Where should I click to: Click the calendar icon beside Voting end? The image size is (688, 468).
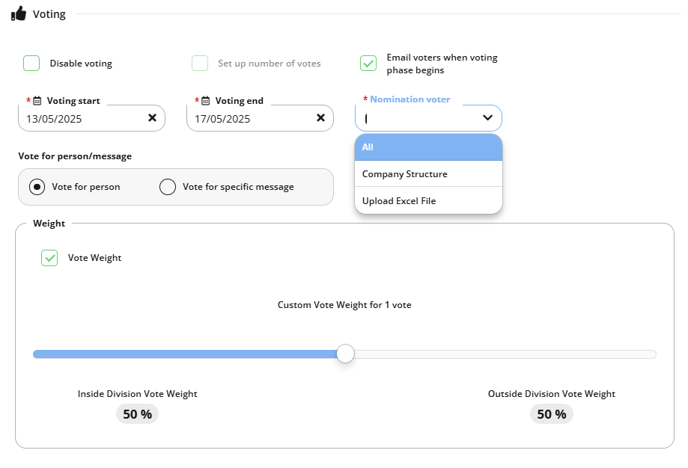click(205, 101)
